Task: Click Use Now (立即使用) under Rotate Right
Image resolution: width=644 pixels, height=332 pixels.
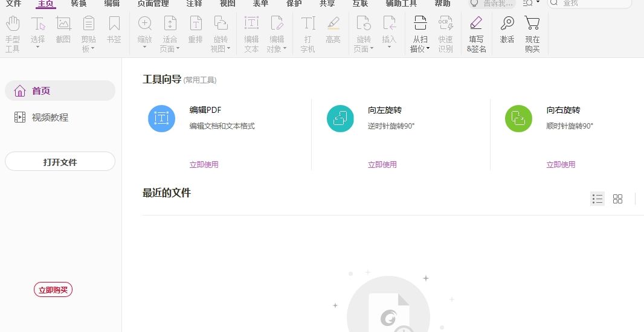Action: click(561, 165)
